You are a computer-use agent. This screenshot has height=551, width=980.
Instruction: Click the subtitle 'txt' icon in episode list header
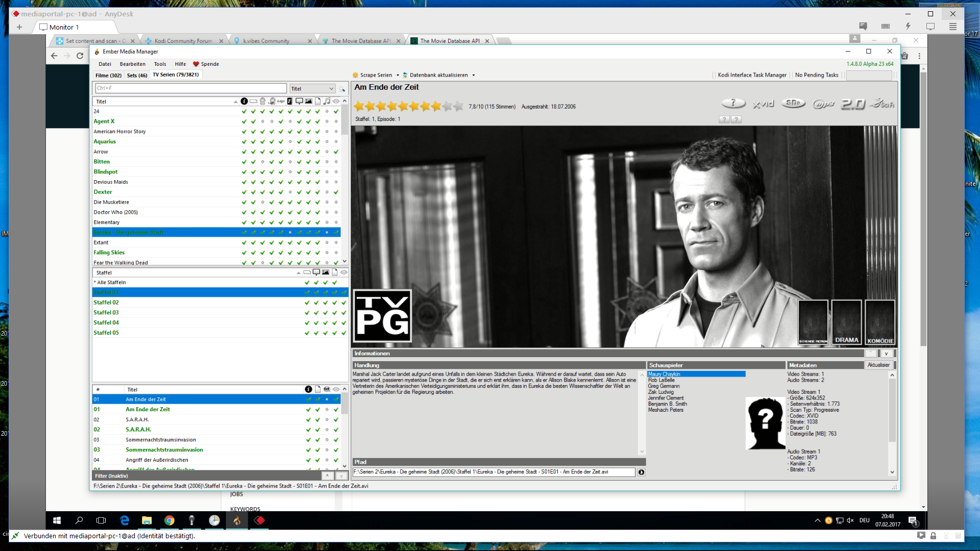pyautogui.click(x=327, y=389)
